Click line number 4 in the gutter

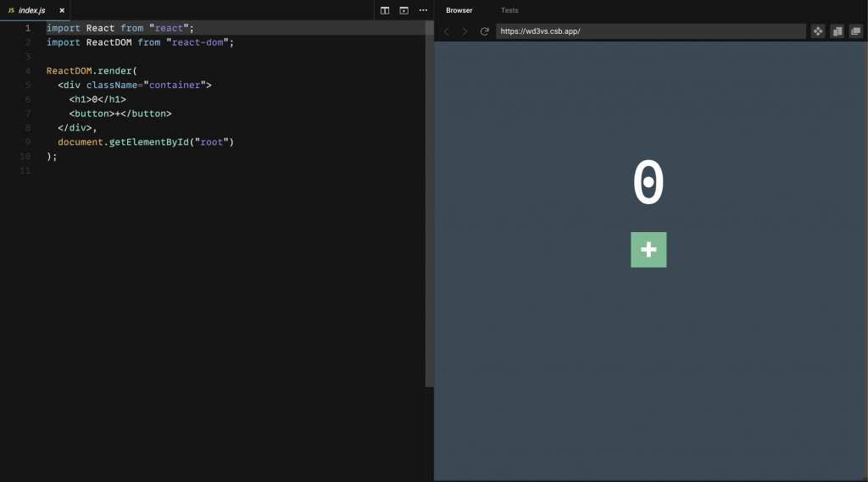click(28, 71)
